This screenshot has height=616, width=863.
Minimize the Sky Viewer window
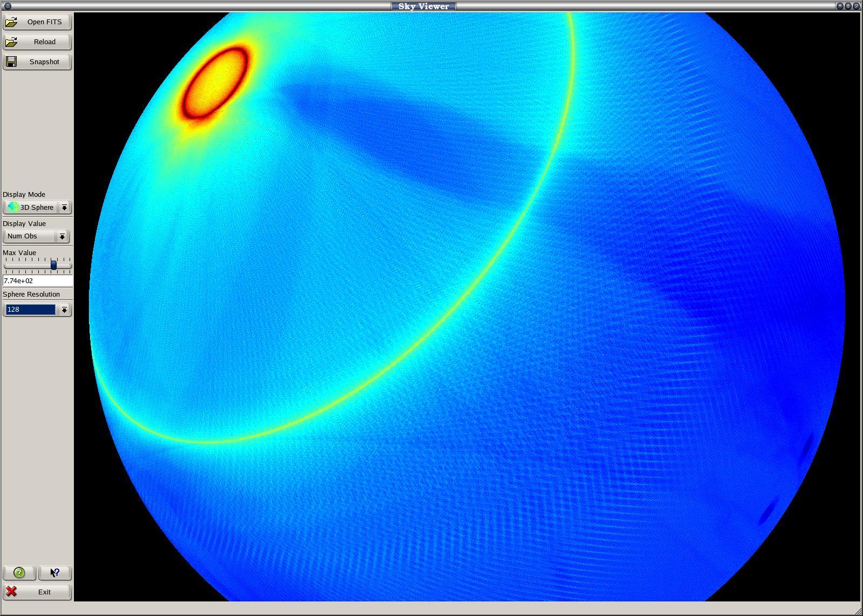click(840, 6)
